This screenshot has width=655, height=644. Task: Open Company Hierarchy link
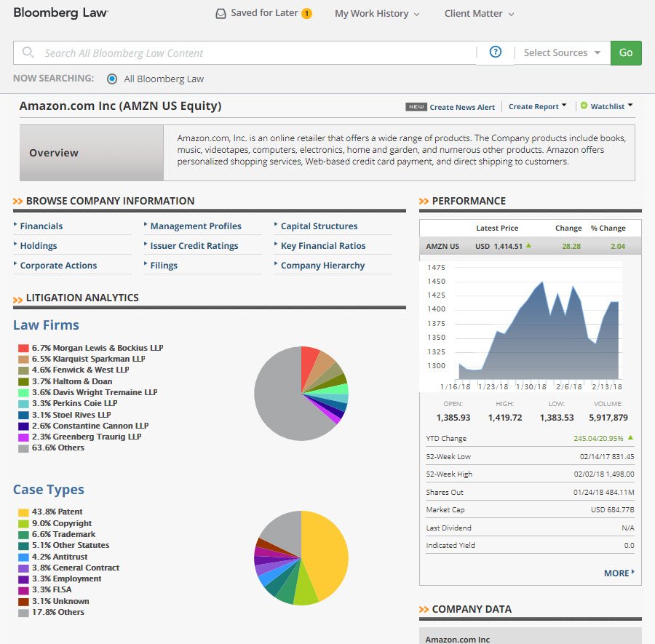pos(322,265)
